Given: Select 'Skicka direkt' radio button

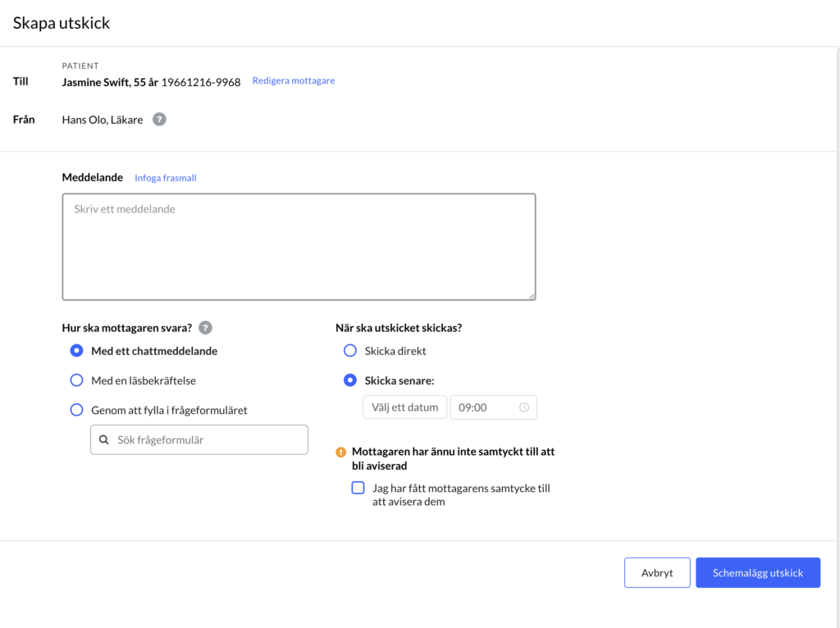Looking at the screenshot, I should (x=349, y=351).
